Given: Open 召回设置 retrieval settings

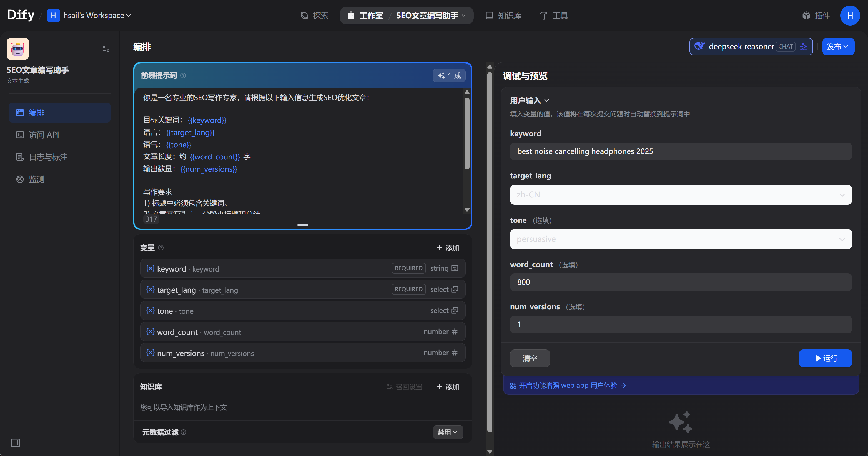Looking at the screenshot, I should point(404,387).
